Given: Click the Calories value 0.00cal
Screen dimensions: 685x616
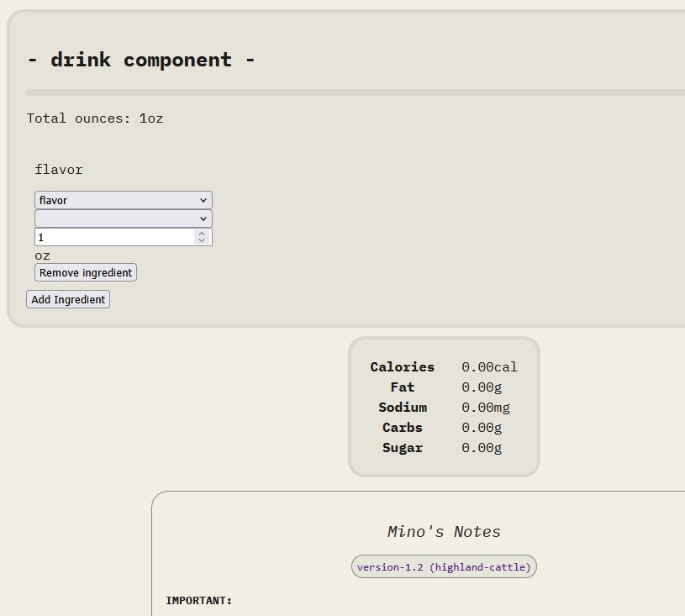Looking at the screenshot, I should tap(489, 367).
